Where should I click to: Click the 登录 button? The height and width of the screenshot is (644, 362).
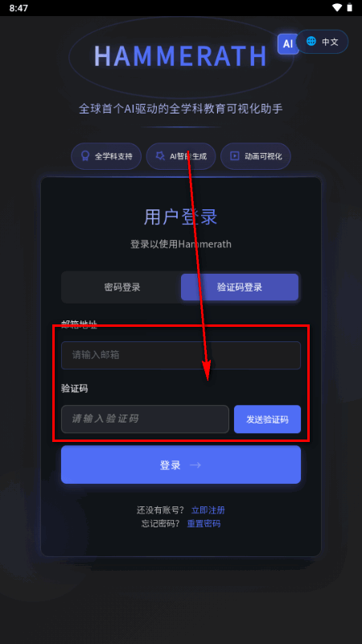[181, 464]
